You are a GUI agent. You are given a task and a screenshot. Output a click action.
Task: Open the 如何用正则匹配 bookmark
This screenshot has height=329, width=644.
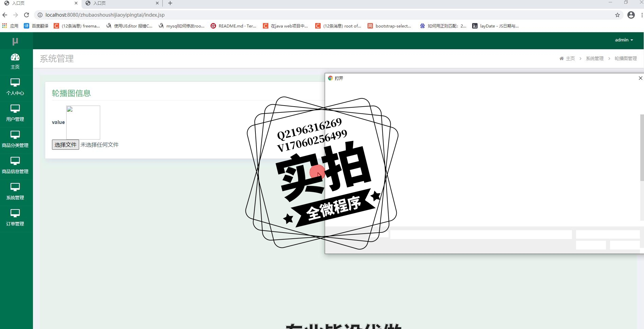pos(443,26)
